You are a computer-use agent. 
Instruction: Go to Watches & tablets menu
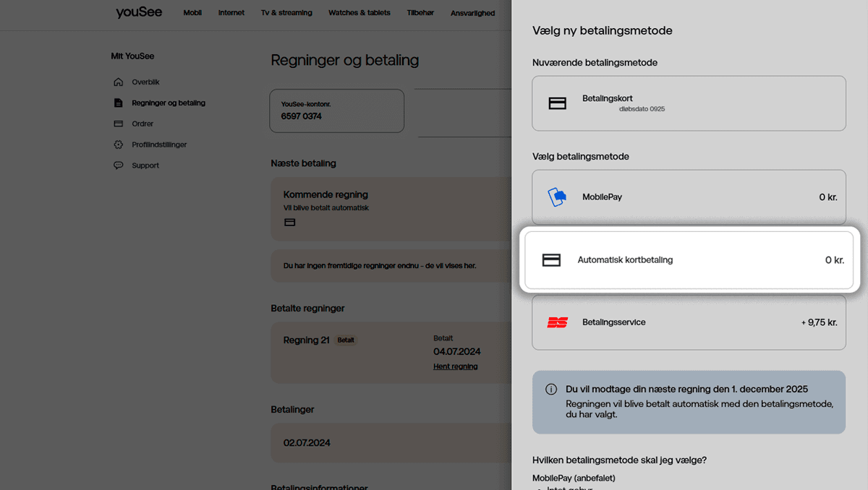click(x=359, y=13)
